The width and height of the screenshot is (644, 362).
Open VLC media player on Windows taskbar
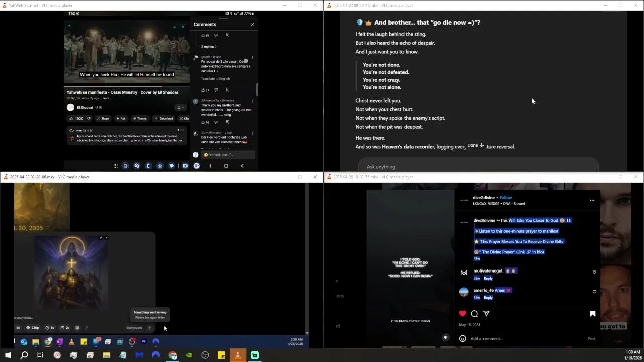tap(238, 355)
